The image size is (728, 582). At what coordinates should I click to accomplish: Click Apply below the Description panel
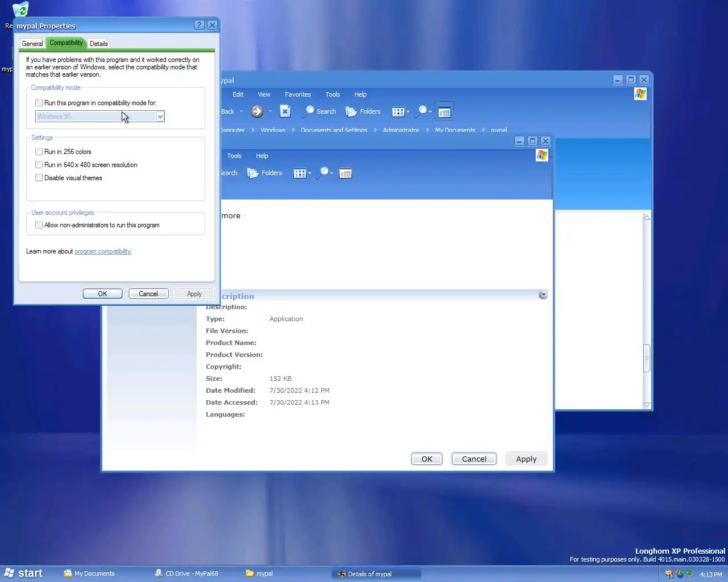click(x=527, y=459)
